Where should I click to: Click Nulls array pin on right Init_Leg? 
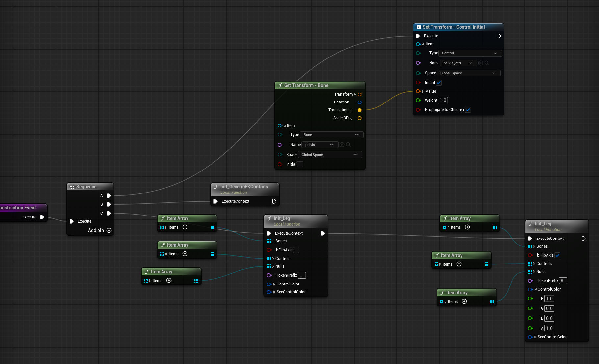530,272
